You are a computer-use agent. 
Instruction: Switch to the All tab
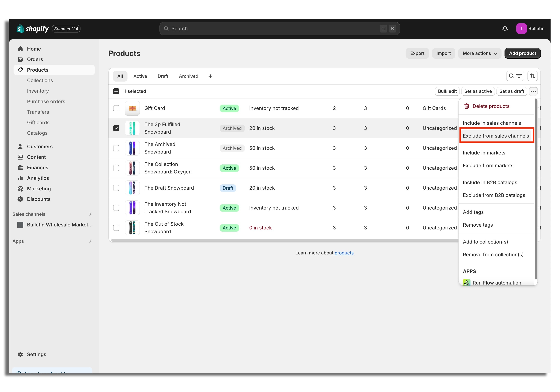click(x=120, y=76)
